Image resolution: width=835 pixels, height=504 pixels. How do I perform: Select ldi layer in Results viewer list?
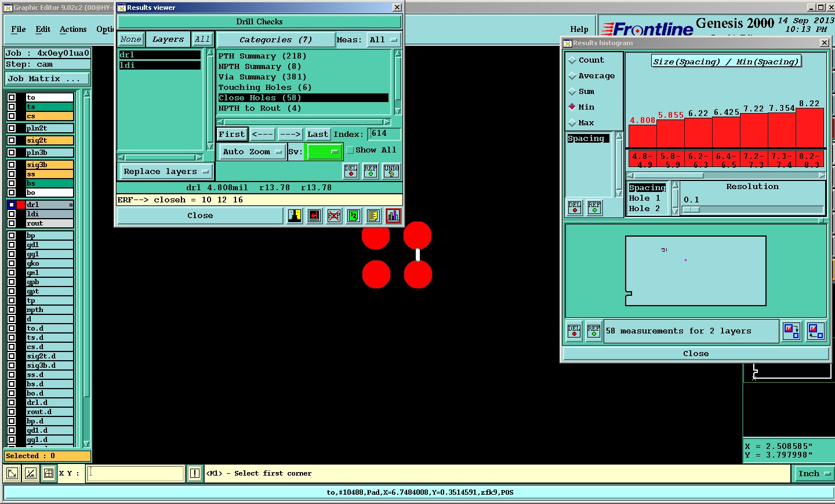point(160,66)
